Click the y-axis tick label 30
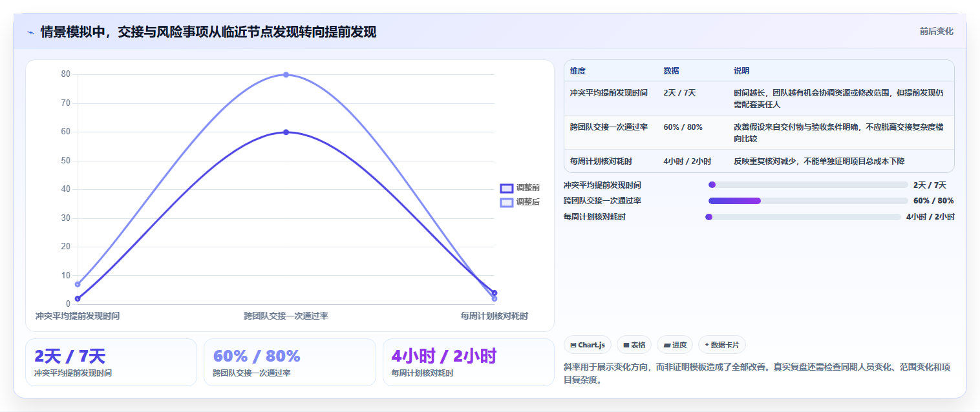 (x=66, y=218)
